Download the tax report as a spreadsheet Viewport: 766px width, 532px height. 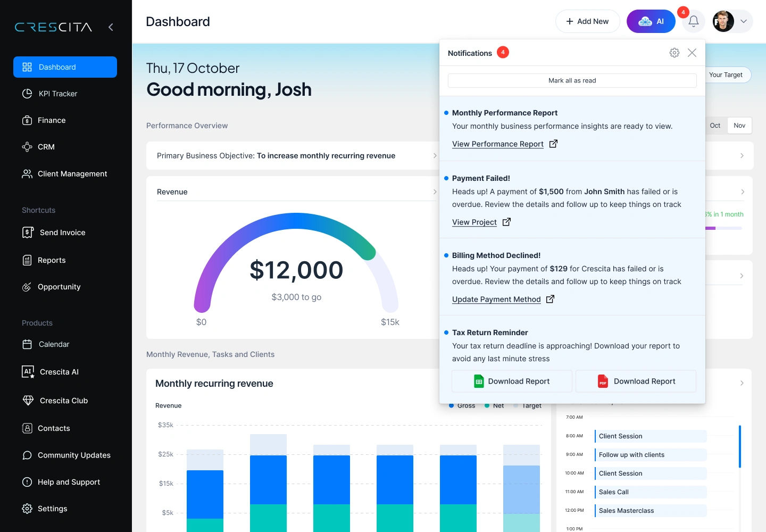(x=511, y=381)
